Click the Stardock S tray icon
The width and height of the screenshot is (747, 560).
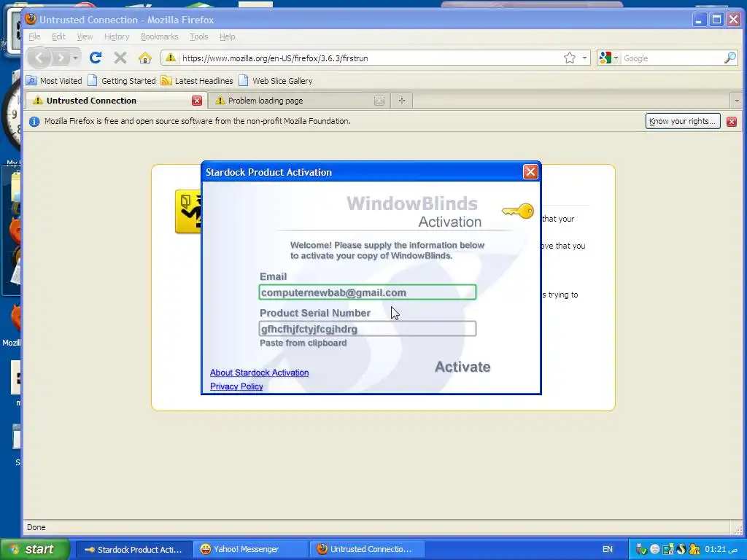coord(681,550)
